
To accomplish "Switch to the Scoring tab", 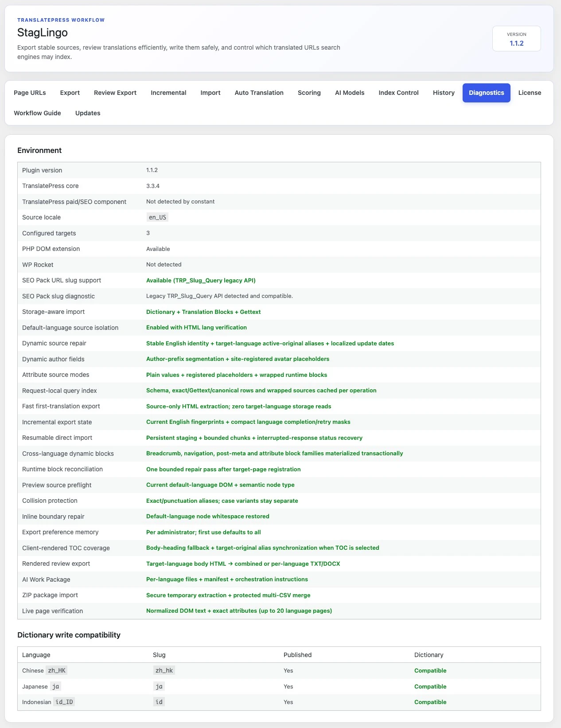I will click(309, 93).
